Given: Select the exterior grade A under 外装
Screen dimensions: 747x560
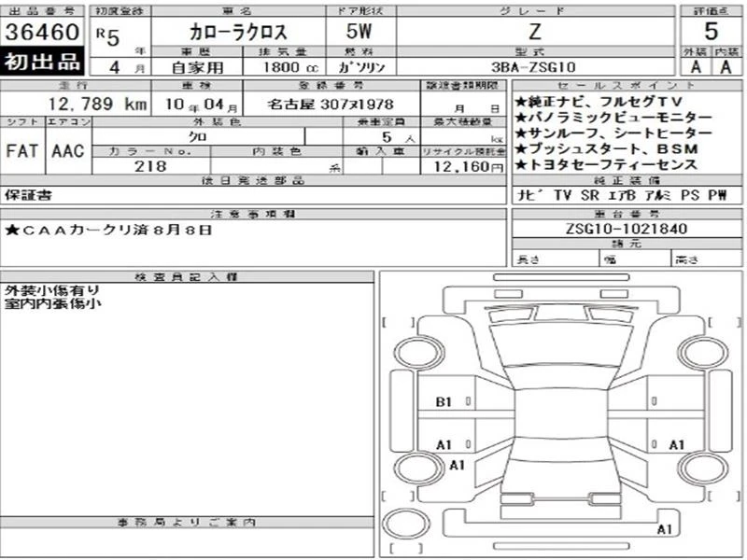Looking at the screenshot, I should [696, 67].
